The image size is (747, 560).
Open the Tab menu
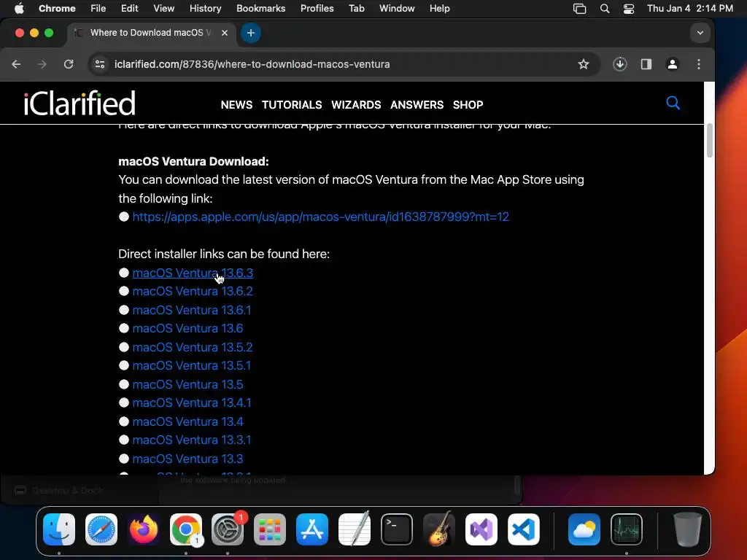(356, 9)
